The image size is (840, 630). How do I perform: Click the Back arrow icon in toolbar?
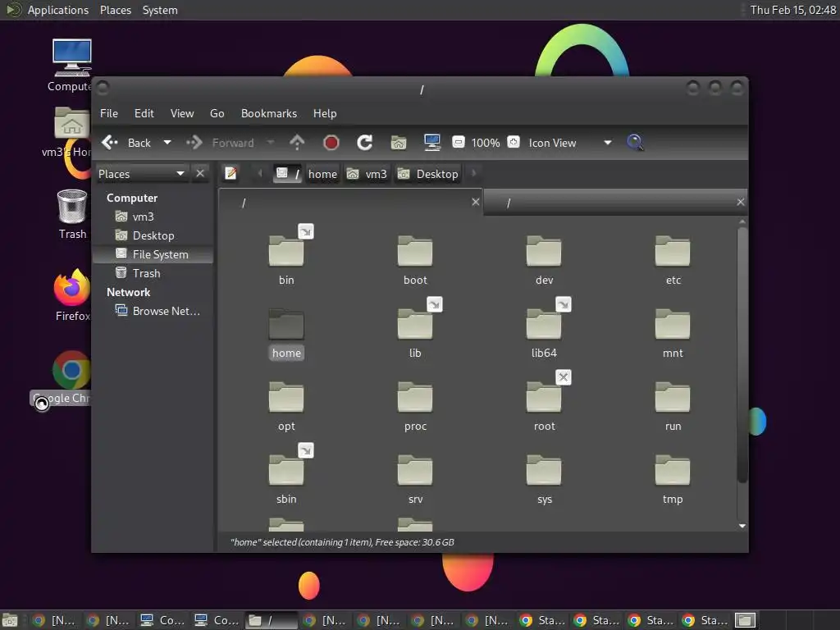[x=110, y=143]
